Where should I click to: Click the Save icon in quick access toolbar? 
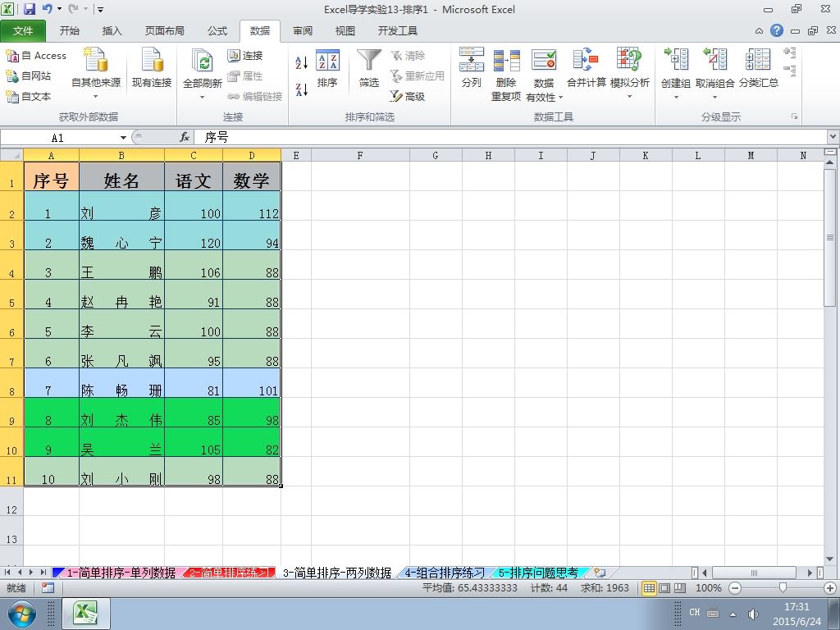[30, 9]
